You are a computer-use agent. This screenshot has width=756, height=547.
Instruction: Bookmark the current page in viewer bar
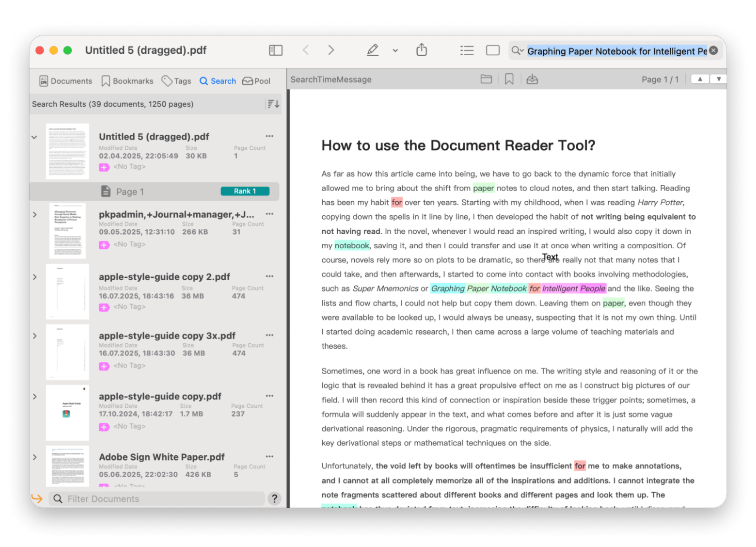509,79
